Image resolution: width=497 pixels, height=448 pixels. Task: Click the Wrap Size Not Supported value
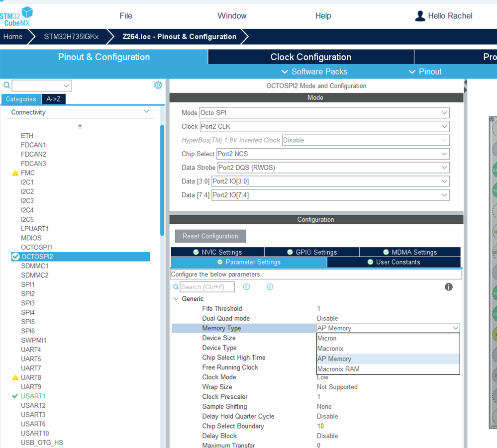click(337, 387)
